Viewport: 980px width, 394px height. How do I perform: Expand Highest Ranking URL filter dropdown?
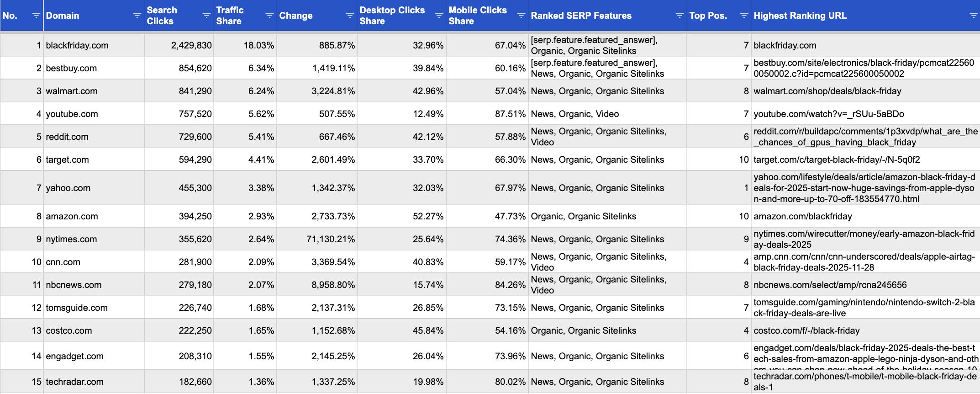click(973, 16)
